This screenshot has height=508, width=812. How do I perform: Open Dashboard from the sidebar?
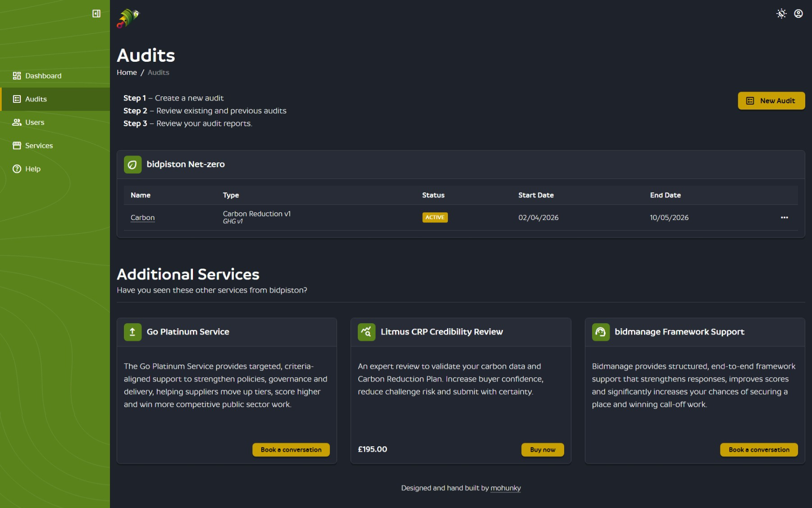coord(55,76)
